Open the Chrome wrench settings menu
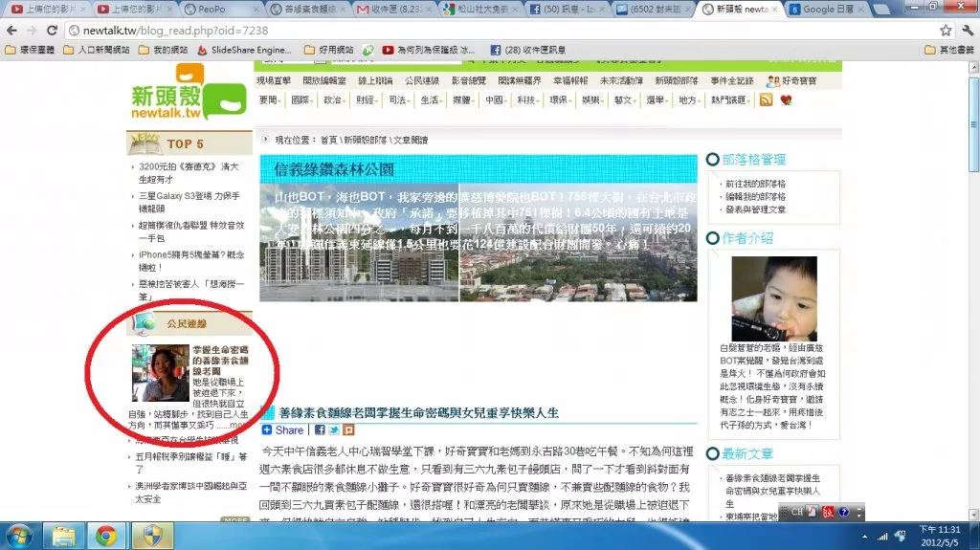The image size is (980, 550). [968, 30]
